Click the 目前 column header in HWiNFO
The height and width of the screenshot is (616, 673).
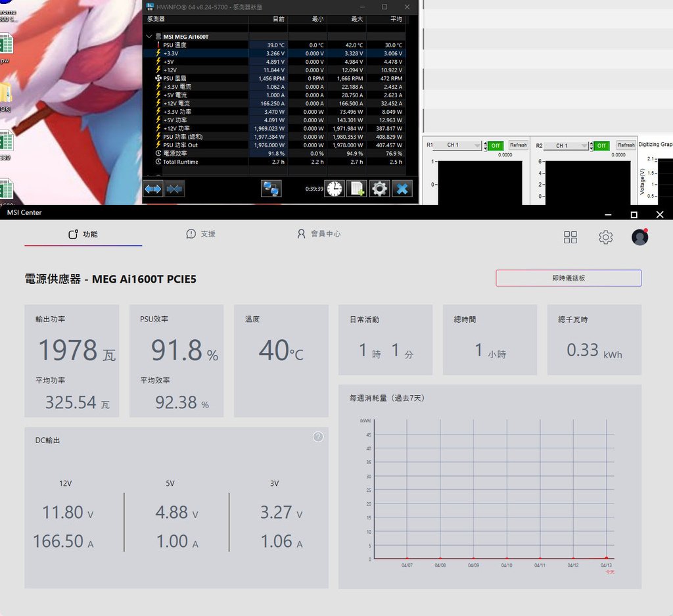click(268, 19)
